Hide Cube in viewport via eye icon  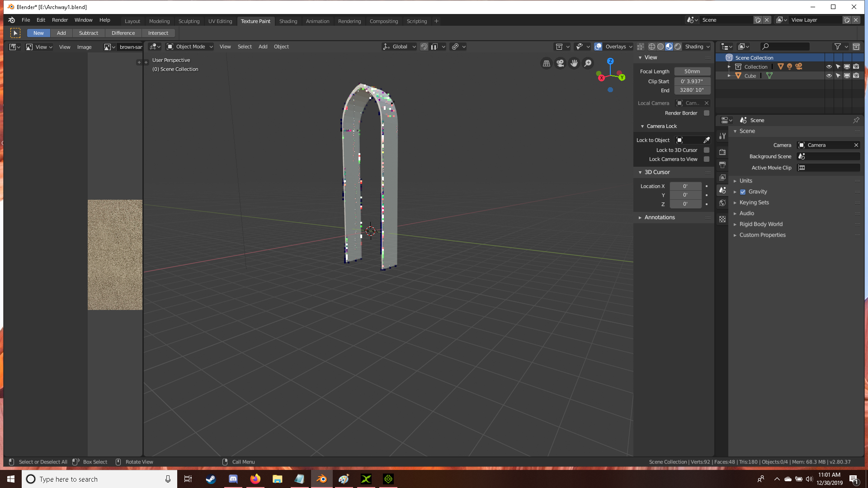(x=829, y=75)
